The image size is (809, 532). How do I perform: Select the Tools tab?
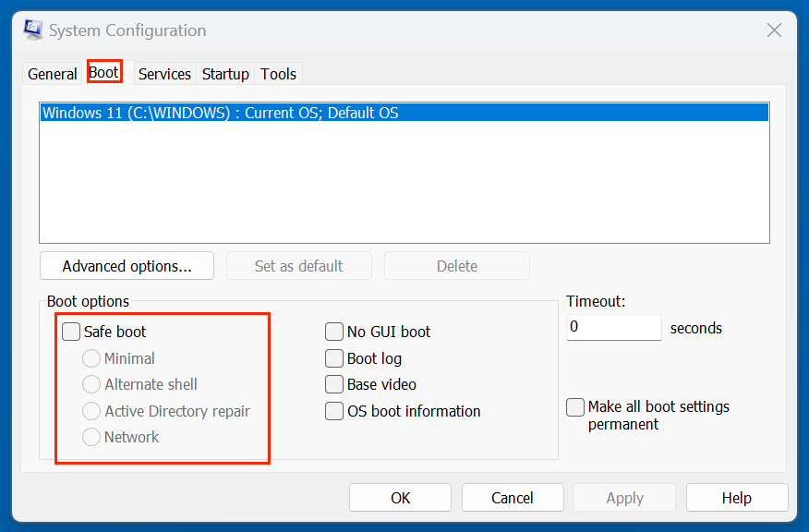pos(278,74)
